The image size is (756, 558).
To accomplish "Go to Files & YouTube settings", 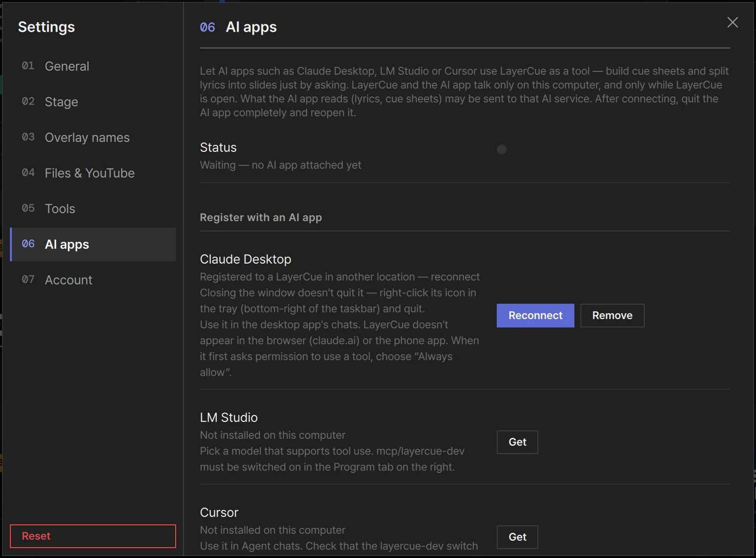I will [93, 173].
